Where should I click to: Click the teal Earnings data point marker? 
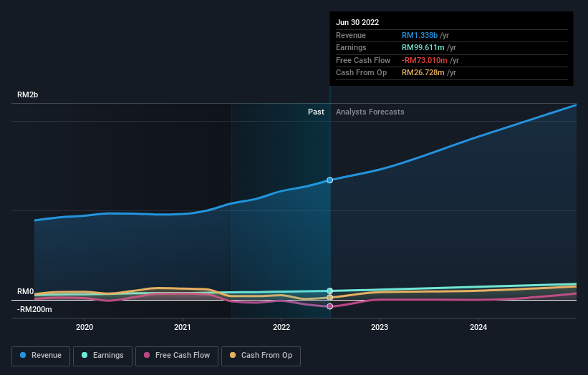point(329,291)
